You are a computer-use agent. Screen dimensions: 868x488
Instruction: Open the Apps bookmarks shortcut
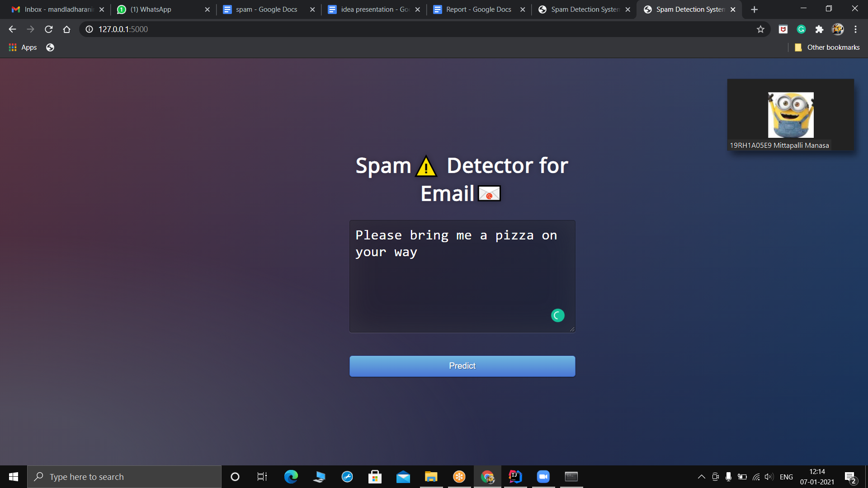tap(23, 47)
